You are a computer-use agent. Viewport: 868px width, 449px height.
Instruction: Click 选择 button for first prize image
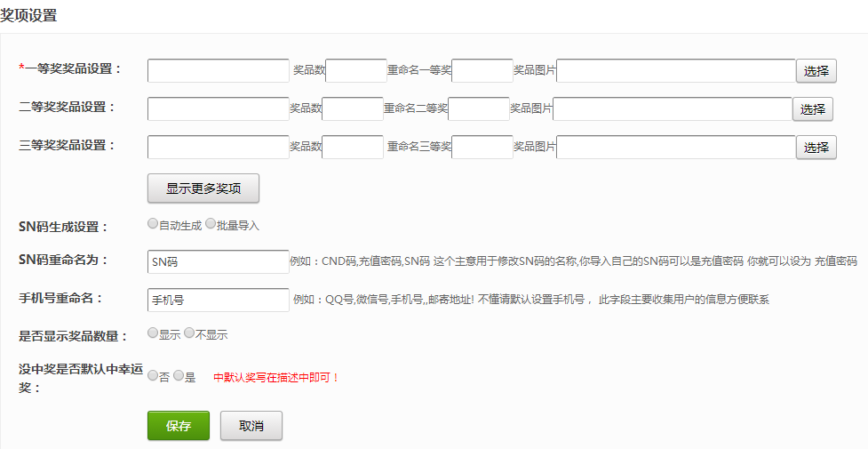point(816,71)
